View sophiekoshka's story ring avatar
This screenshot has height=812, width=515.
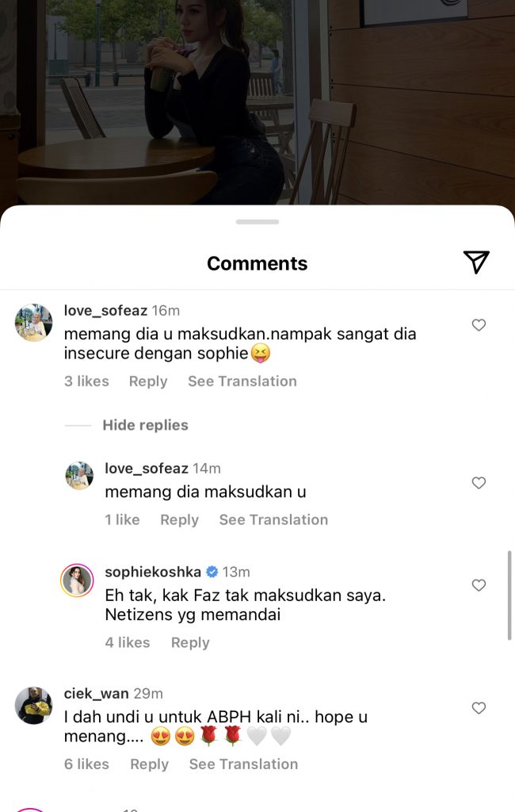(x=77, y=580)
